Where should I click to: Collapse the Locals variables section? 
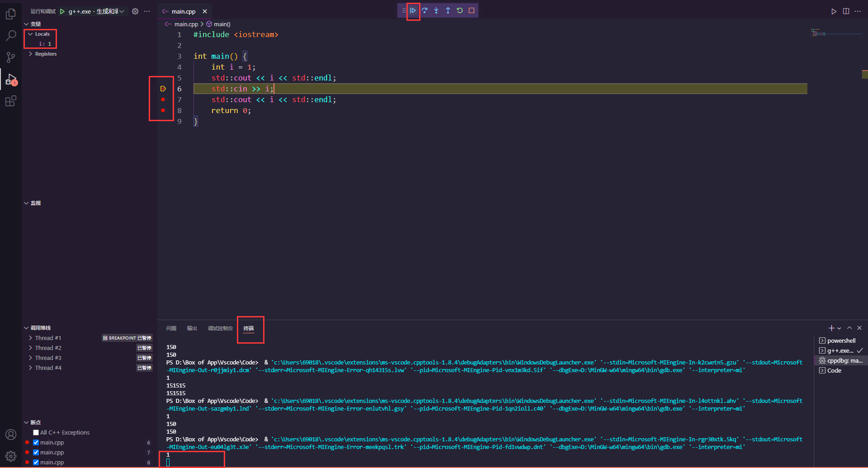click(30, 33)
